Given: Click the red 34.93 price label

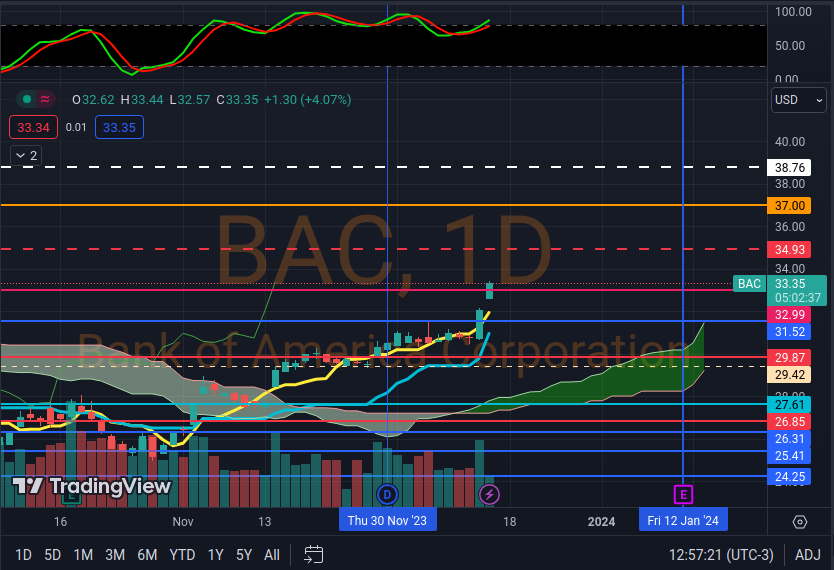Looking at the screenshot, I should [x=789, y=249].
